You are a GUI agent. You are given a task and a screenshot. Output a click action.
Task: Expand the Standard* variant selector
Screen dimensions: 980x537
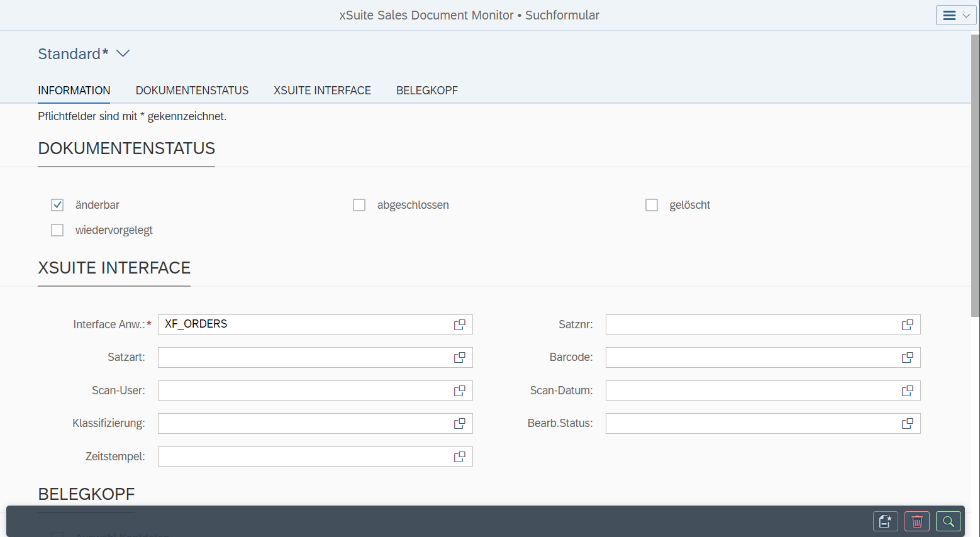(84, 53)
